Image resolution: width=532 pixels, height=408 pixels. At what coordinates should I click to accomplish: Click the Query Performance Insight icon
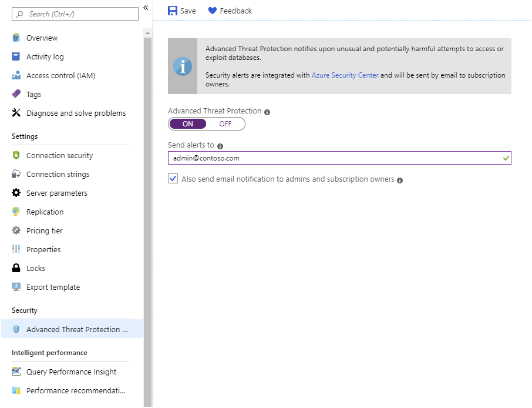(16, 372)
